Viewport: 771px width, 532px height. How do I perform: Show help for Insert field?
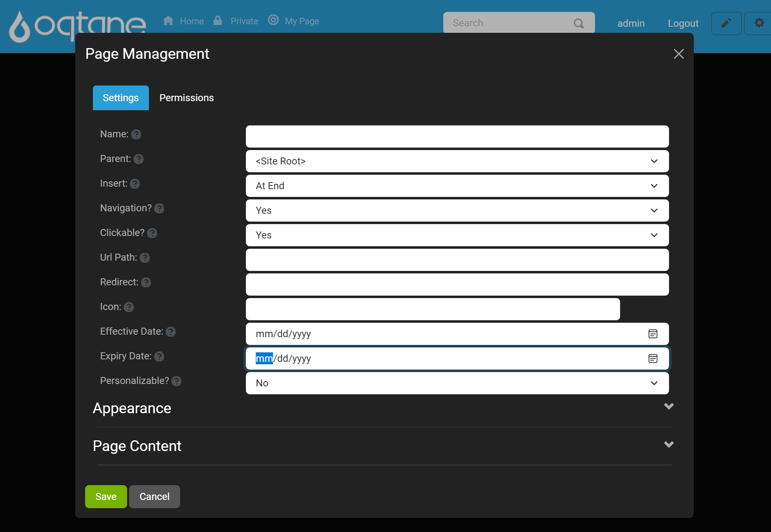click(135, 184)
